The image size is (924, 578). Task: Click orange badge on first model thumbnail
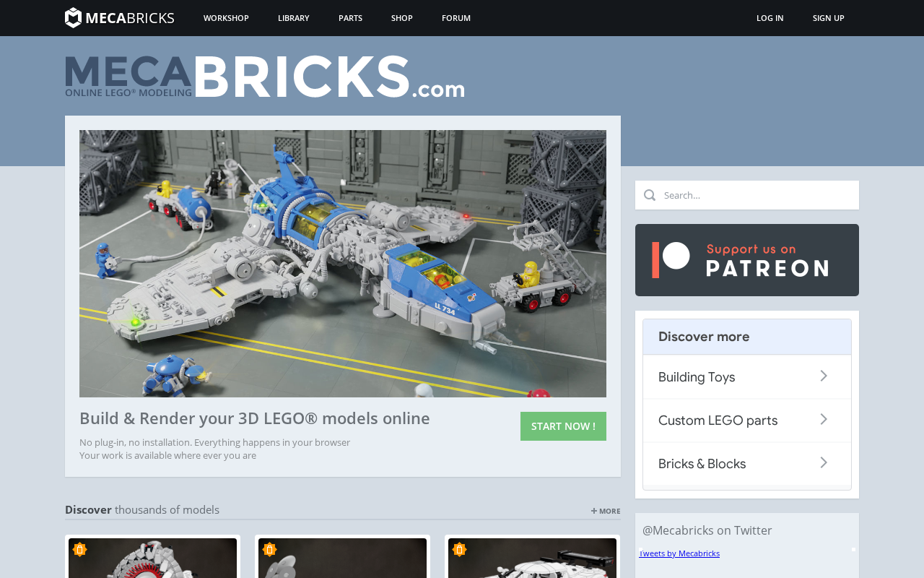tap(80, 550)
